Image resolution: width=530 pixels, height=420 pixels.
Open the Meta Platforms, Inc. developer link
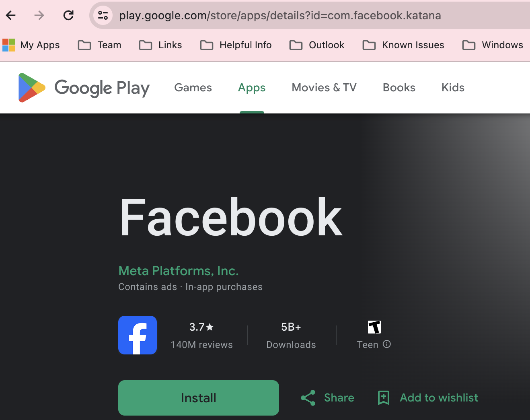(179, 271)
